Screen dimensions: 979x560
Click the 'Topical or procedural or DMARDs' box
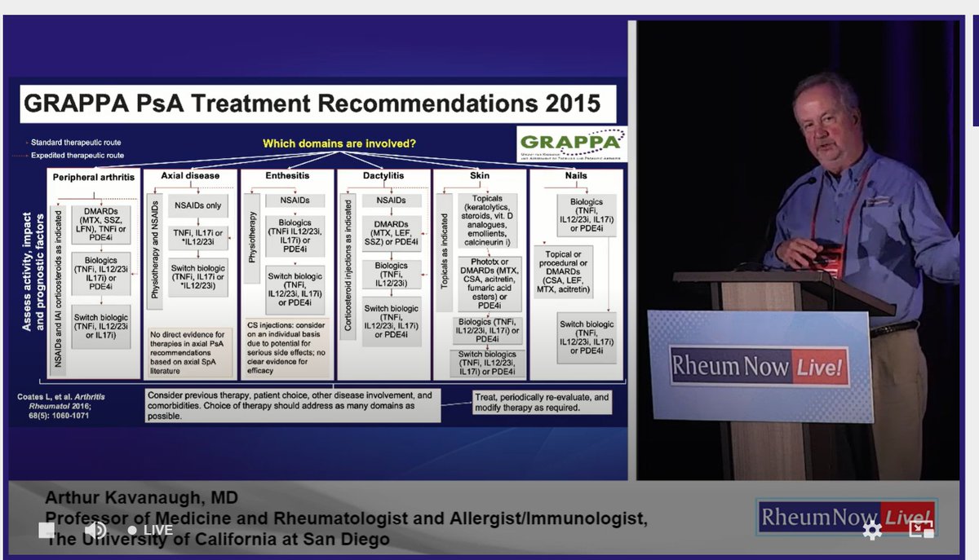coord(565,272)
